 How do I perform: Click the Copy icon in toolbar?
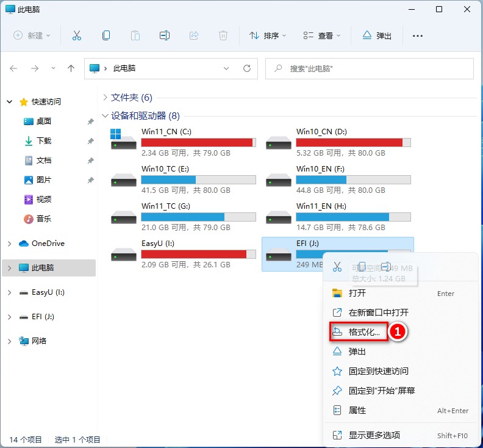106,35
